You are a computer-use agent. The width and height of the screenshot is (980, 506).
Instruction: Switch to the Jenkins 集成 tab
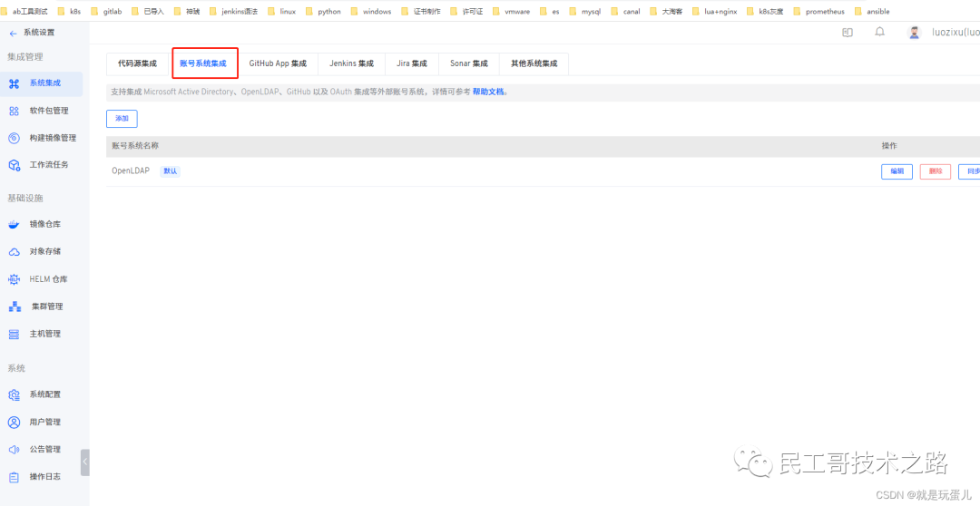(x=351, y=63)
